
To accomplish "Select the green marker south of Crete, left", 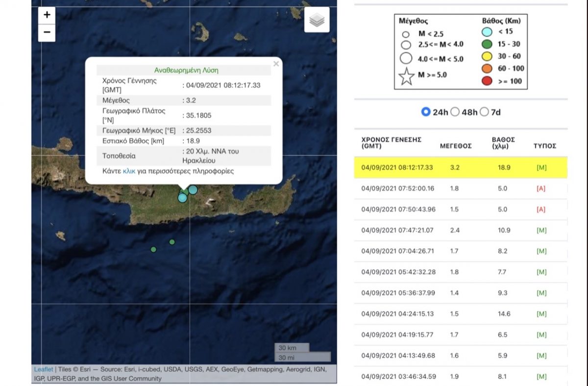I will coord(153,250).
